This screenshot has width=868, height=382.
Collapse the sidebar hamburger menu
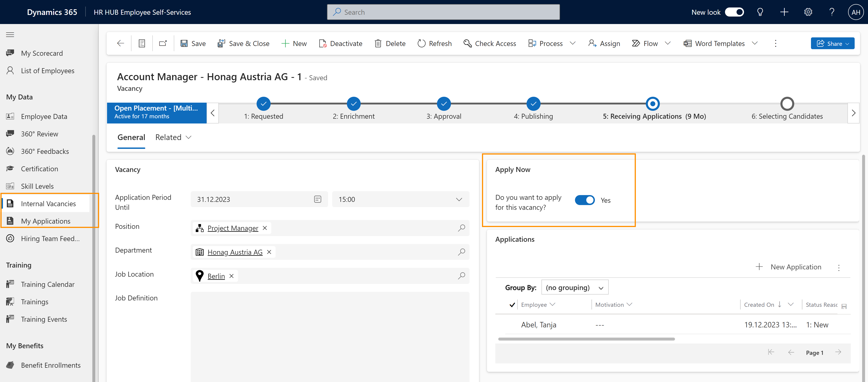click(x=10, y=34)
